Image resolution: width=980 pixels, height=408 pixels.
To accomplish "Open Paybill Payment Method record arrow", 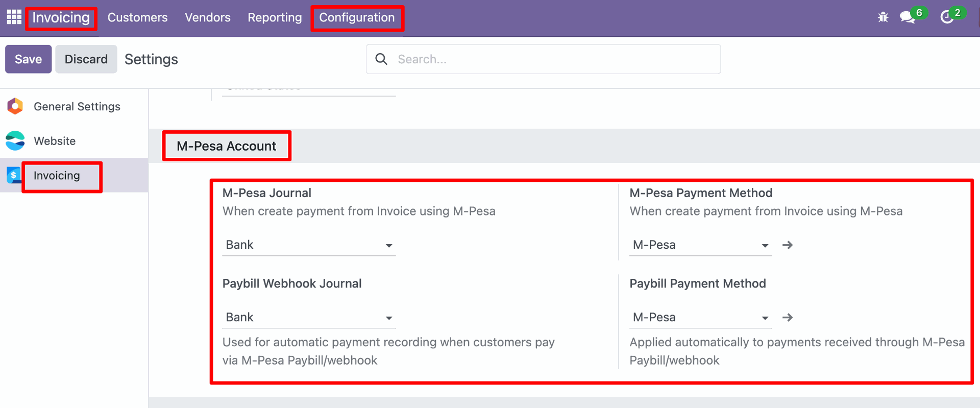I will click(788, 318).
